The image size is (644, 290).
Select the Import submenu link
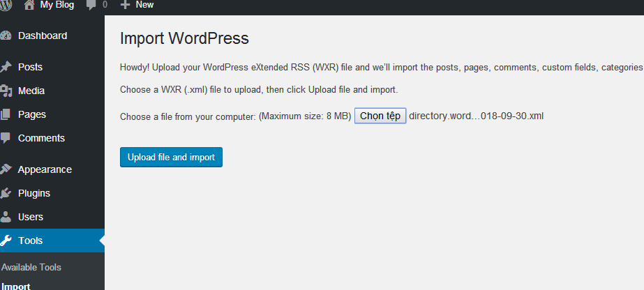pyautogui.click(x=16, y=286)
